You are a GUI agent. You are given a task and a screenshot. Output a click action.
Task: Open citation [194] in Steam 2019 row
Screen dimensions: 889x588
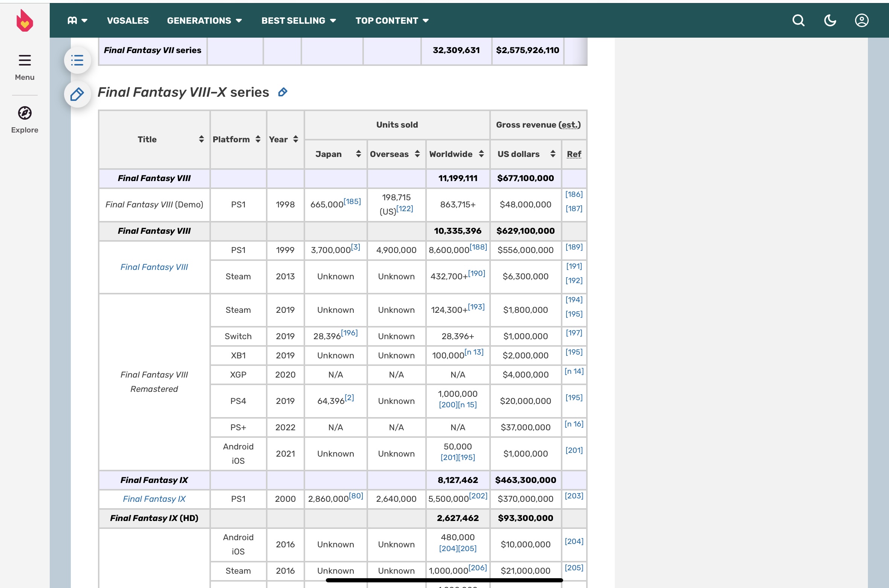pos(574,300)
